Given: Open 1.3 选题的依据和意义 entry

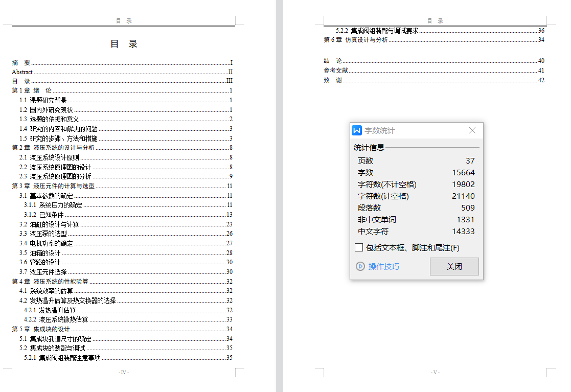Looking at the screenshot, I should 126,119.
